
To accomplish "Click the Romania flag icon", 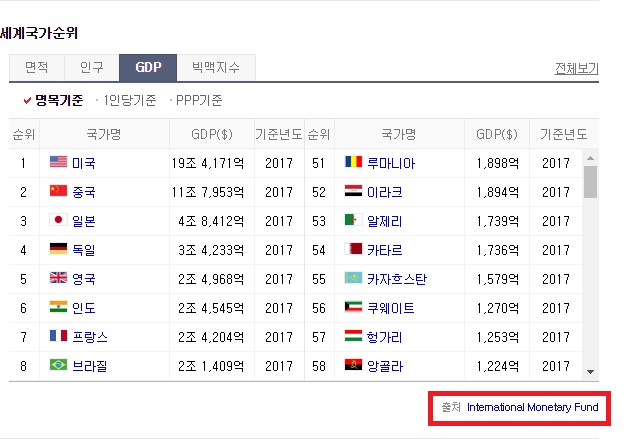I will click(351, 163).
